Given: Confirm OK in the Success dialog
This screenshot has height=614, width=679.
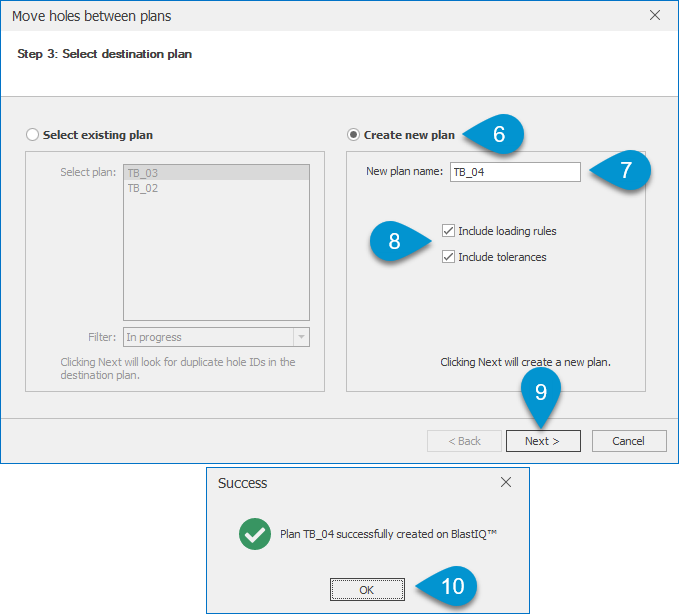Looking at the screenshot, I should point(367,590).
